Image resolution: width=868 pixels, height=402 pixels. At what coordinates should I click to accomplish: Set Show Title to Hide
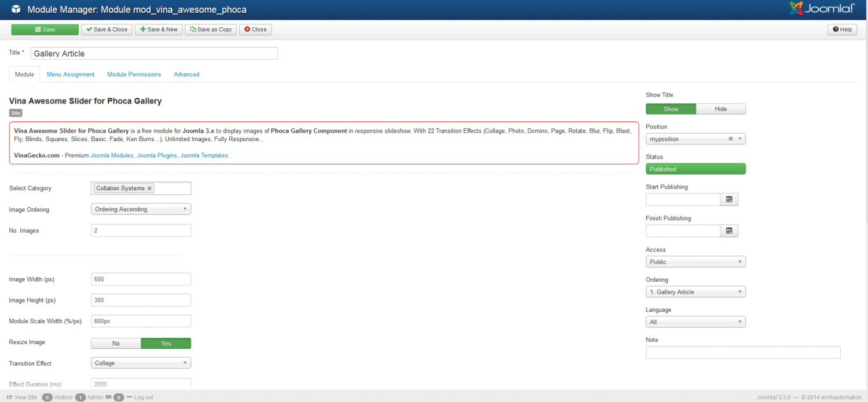coord(720,109)
